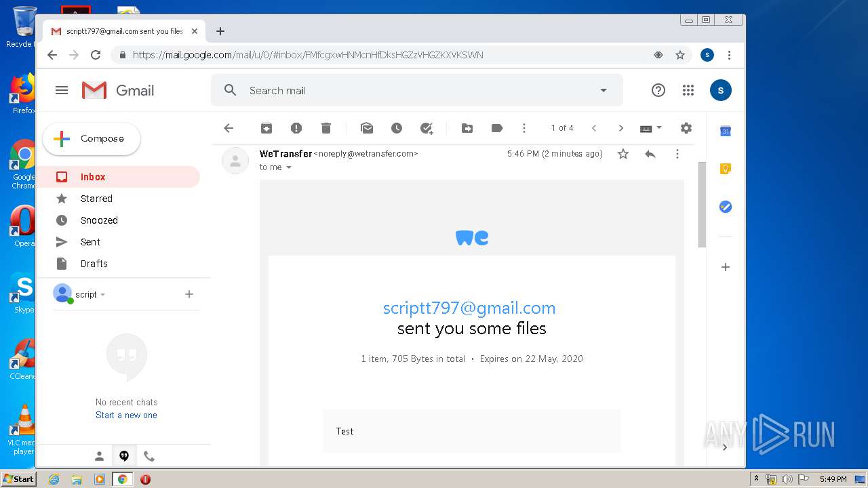The image size is (868, 488).
Task: Open the Gmail main menu hamburger
Action: coord(62,90)
